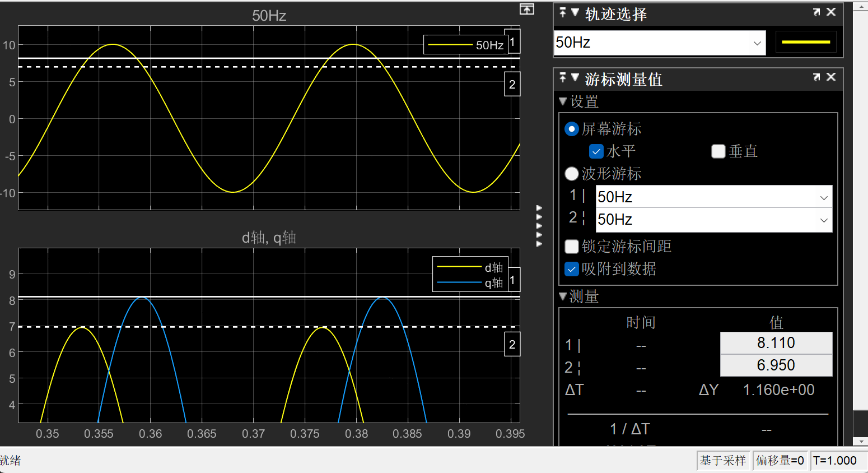Image resolution: width=868 pixels, height=473 pixels.
Task: Pin the 轨迹选择 panel
Action: pyautogui.click(x=563, y=12)
